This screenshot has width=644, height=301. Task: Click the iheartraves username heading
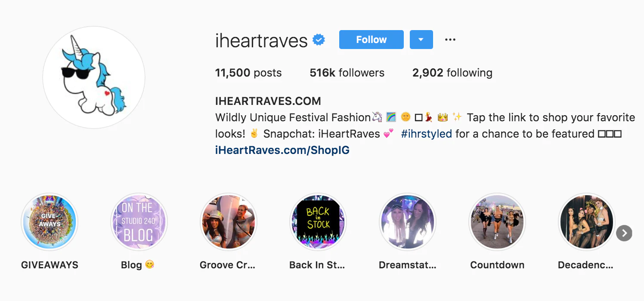(261, 40)
